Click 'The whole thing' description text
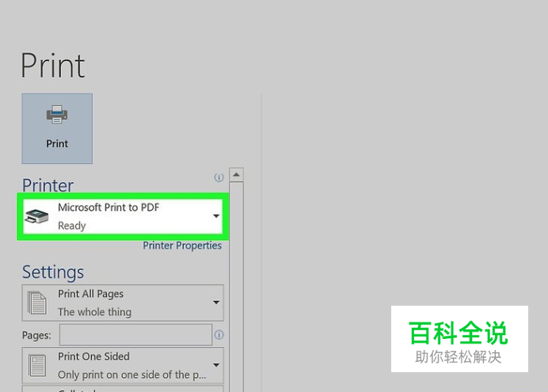 [95, 312]
